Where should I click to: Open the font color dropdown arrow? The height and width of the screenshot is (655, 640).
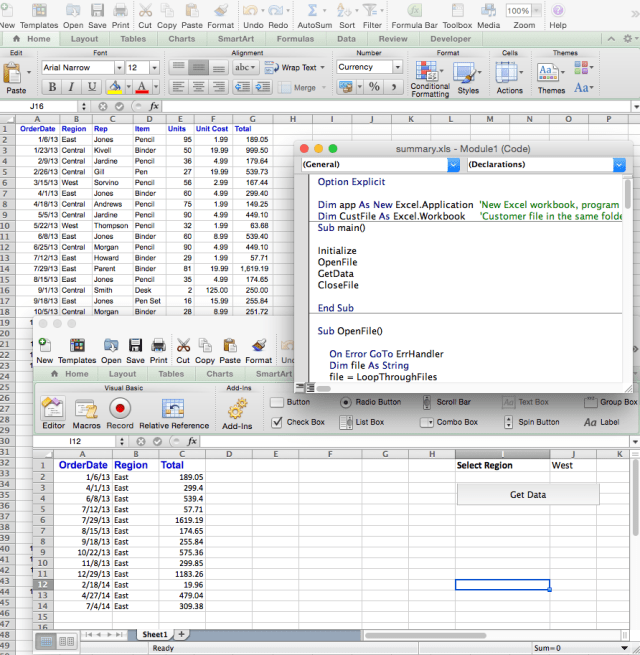(x=156, y=87)
